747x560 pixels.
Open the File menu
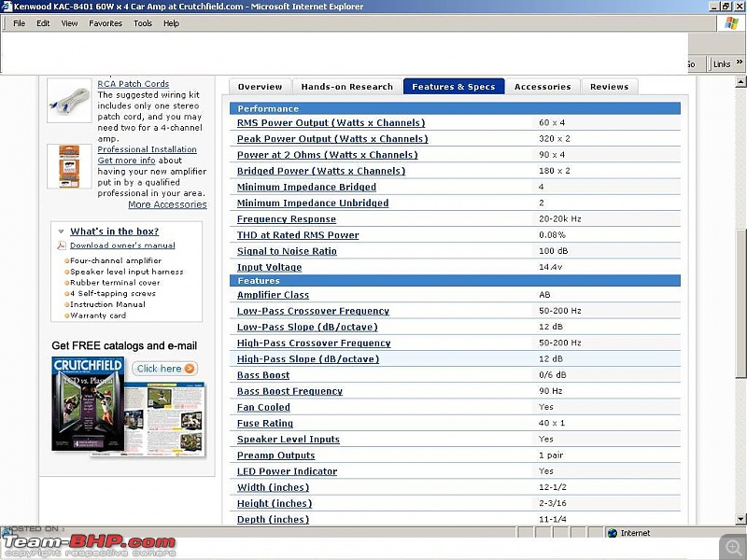coord(19,23)
